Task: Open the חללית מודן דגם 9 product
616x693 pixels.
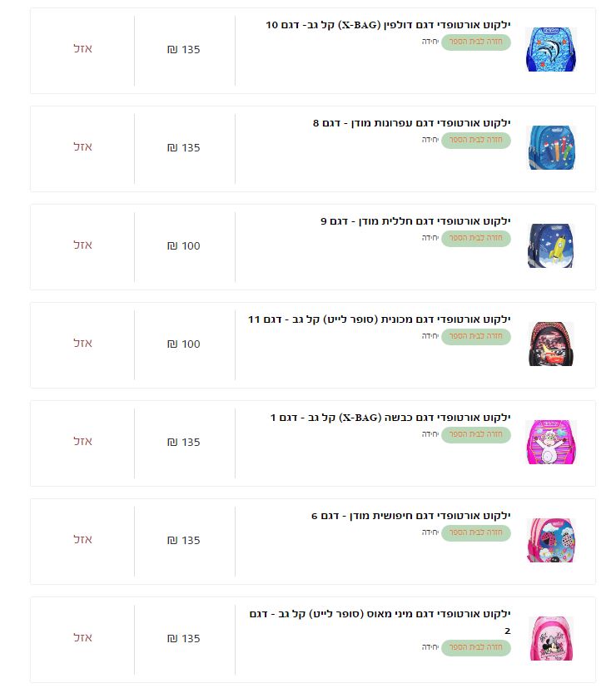Action: point(415,221)
